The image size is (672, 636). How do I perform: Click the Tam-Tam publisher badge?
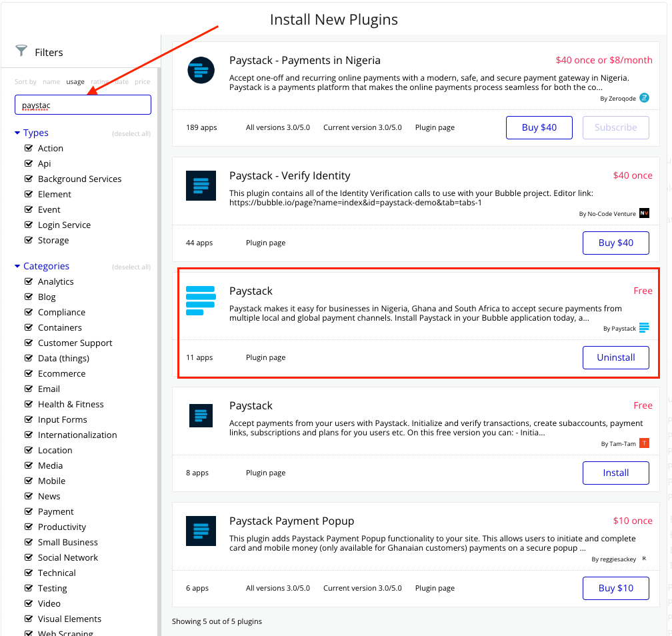click(x=643, y=443)
